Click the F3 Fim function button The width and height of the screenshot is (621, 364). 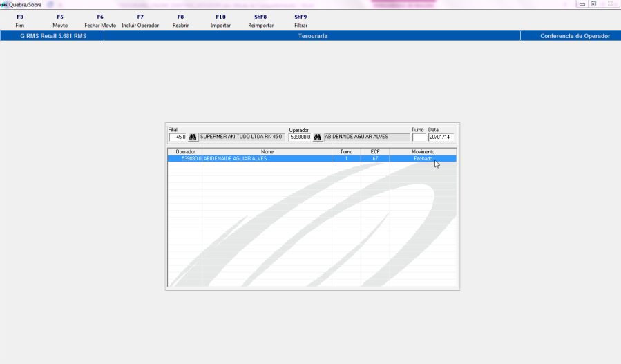pyautogui.click(x=20, y=21)
